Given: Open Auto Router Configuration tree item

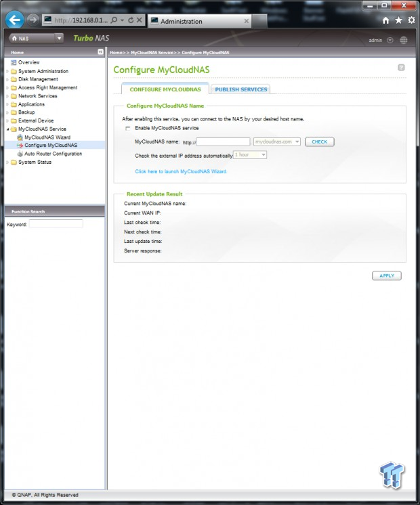Looking at the screenshot, I should pyautogui.click(x=54, y=154).
